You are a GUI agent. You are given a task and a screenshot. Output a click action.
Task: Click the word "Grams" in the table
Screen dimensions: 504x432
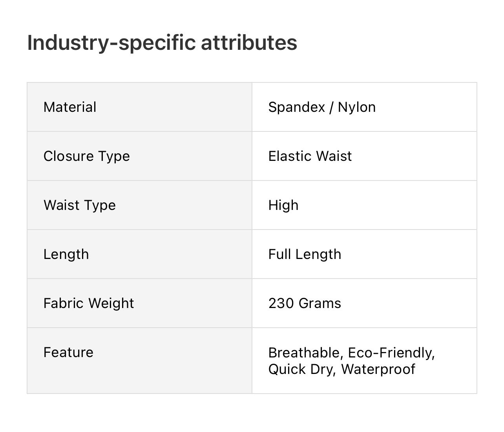tap(320, 303)
